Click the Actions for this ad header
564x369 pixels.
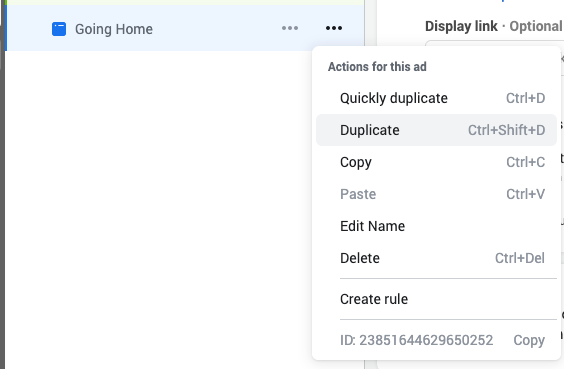pyautogui.click(x=377, y=67)
